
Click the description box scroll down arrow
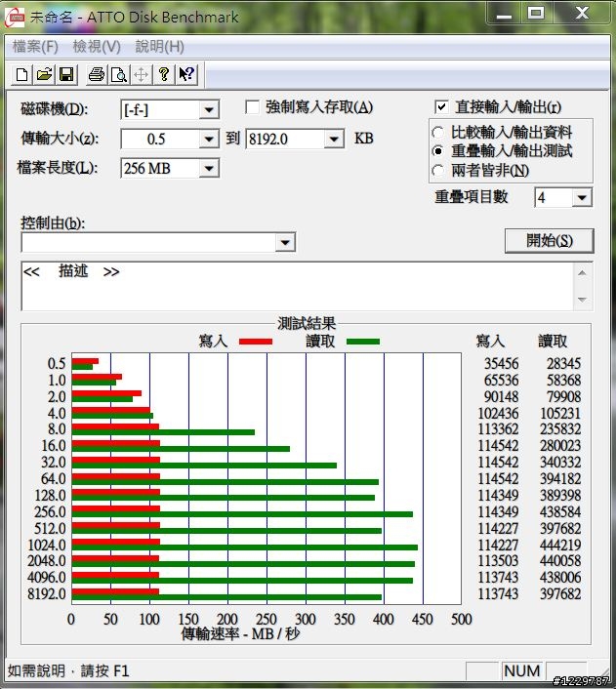point(582,300)
